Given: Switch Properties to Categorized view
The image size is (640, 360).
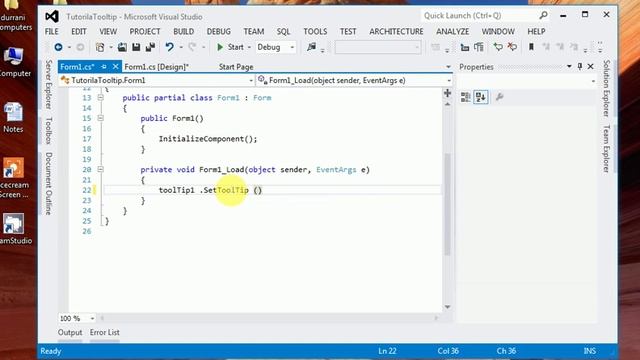Looking at the screenshot, I should point(466,97).
